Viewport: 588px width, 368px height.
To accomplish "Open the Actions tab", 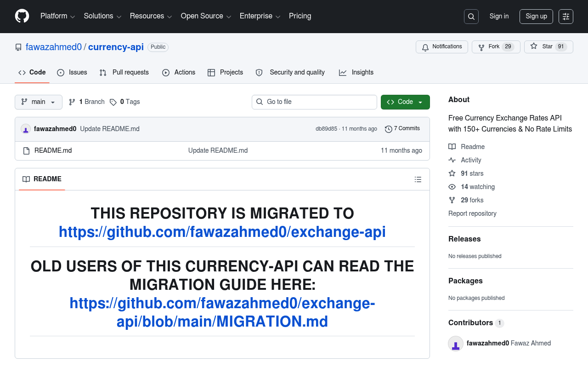I will point(179,73).
